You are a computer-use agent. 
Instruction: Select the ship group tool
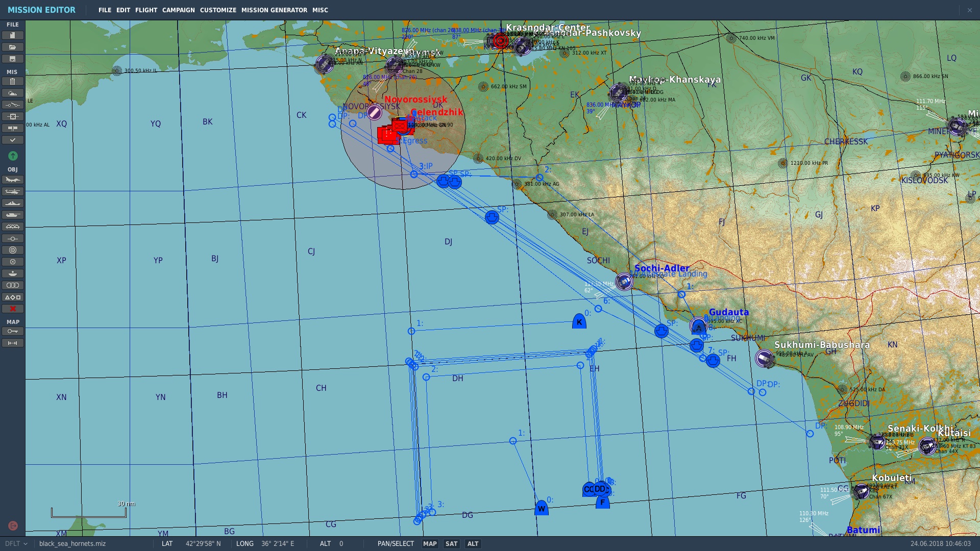[13, 204]
